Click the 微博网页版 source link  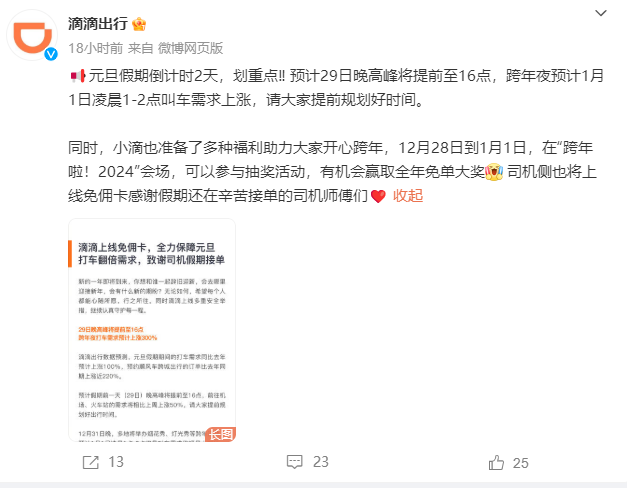[190, 48]
